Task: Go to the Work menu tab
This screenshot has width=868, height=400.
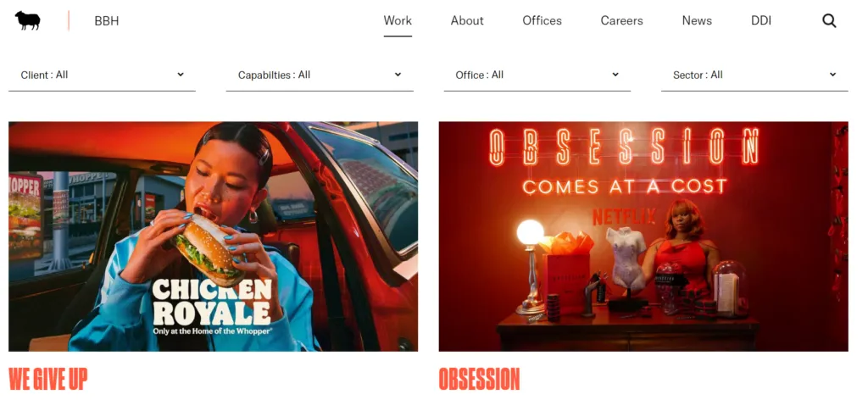Action: point(398,21)
